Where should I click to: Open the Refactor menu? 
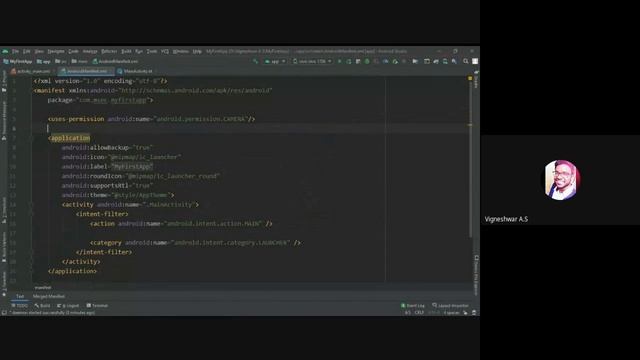(109, 51)
